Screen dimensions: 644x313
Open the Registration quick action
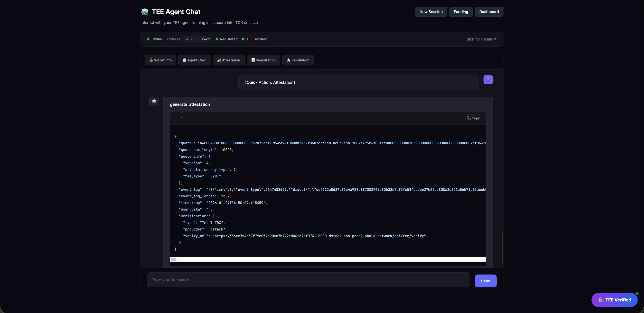click(263, 60)
